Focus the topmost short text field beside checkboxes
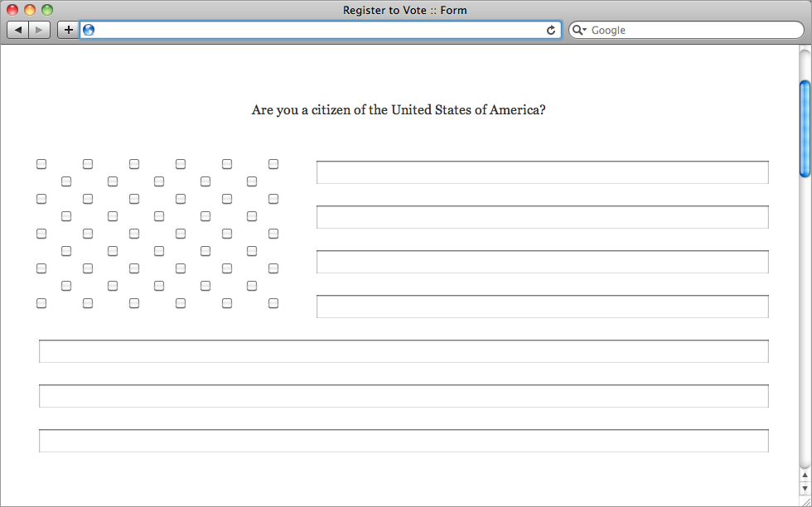The height and width of the screenshot is (507, 812). pos(543,172)
